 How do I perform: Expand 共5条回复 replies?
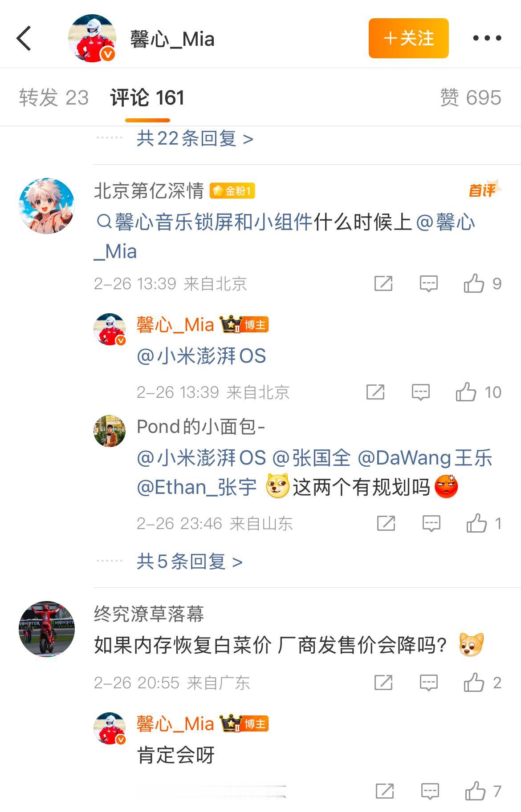pos(190,562)
